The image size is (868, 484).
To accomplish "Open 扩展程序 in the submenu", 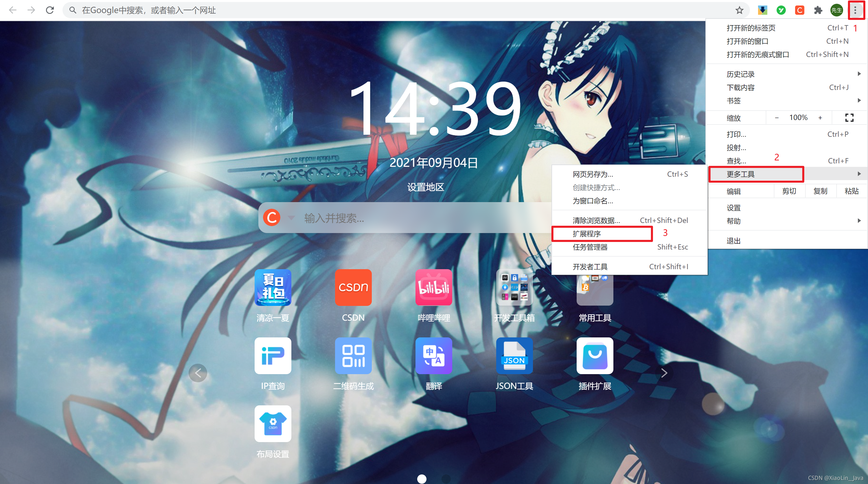I will pos(629,234).
